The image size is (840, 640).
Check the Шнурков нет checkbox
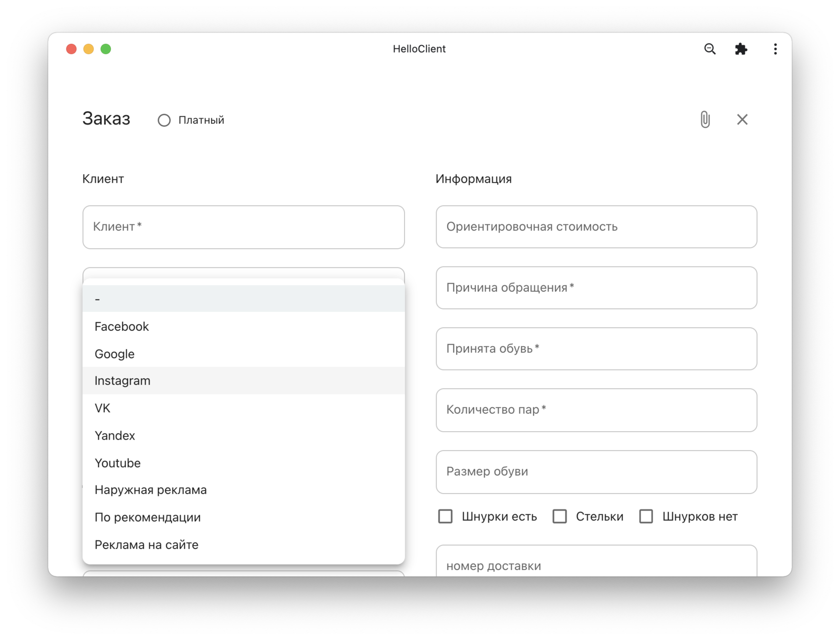pos(646,516)
